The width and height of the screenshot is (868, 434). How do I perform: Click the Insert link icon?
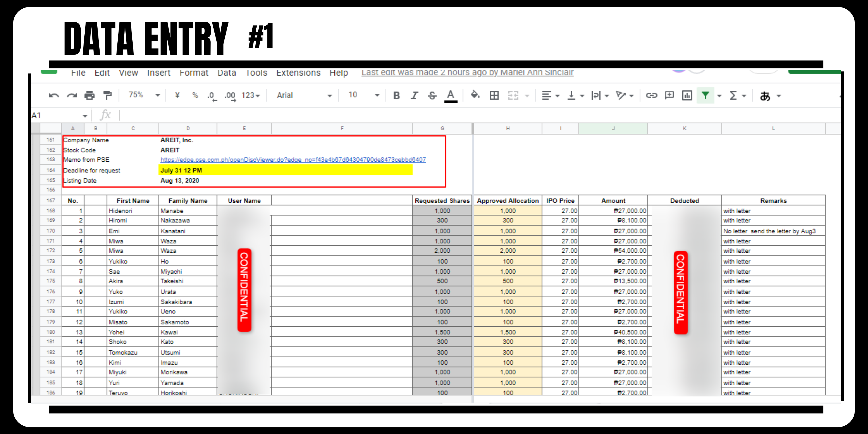click(651, 96)
